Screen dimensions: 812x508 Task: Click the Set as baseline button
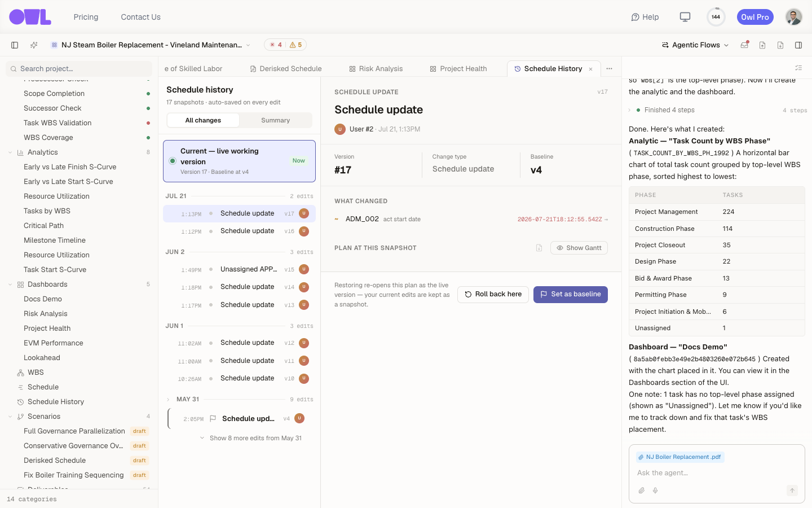[x=571, y=294]
